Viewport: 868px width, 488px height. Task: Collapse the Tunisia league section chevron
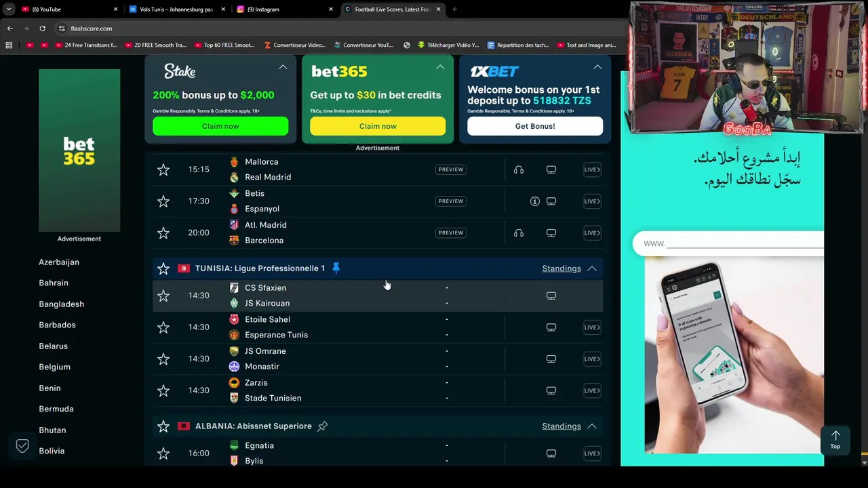(592, 268)
